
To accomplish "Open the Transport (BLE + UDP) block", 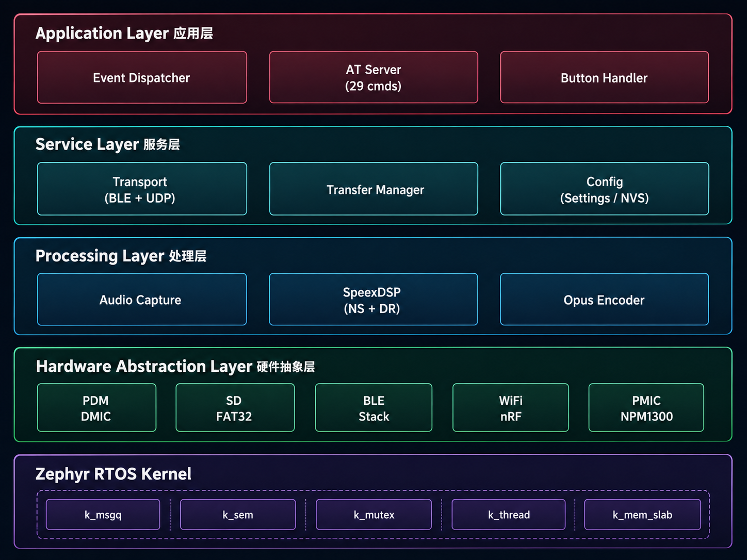I will (142, 189).
